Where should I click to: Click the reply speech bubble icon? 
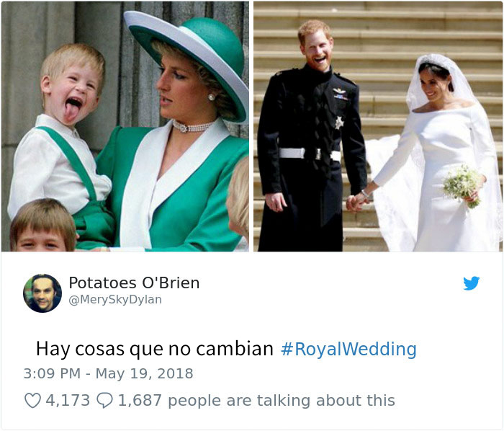point(105,401)
